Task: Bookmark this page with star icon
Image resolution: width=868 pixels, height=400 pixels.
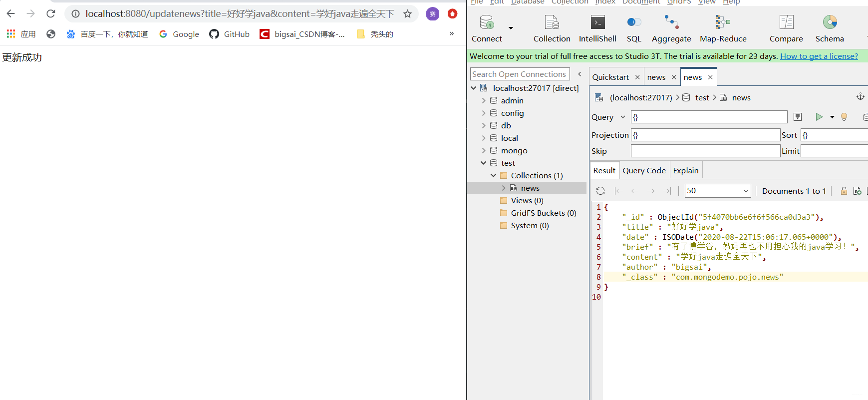Action: point(407,13)
